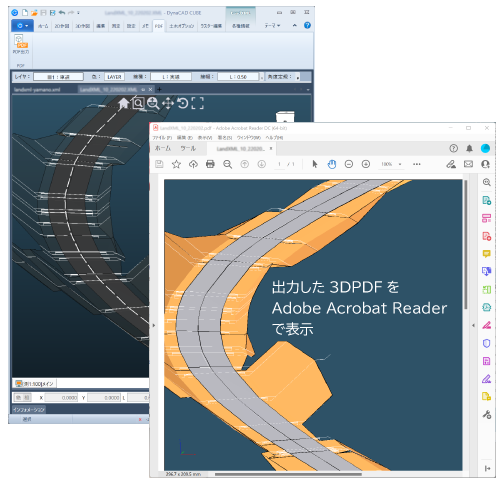The width and height of the screenshot is (500, 500).
Task: Click the zoom window icon in DynaCAD viewport
Action: coord(138,103)
